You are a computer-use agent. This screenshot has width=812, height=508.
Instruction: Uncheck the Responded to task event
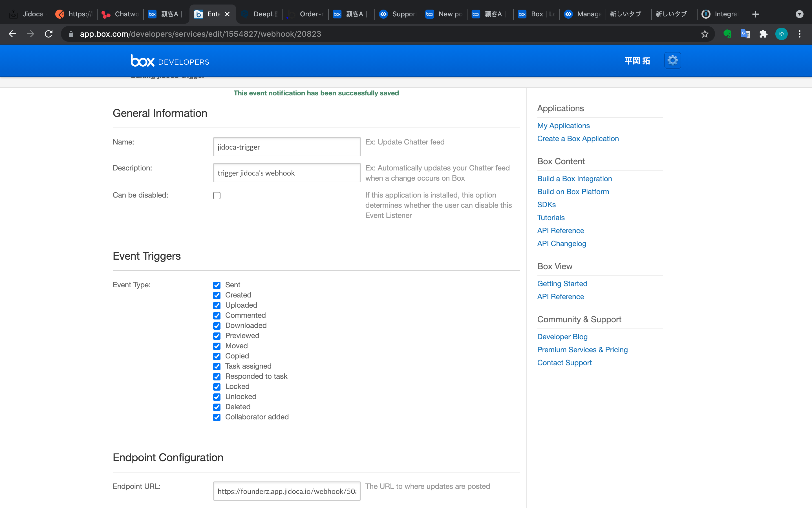pos(217,377)
